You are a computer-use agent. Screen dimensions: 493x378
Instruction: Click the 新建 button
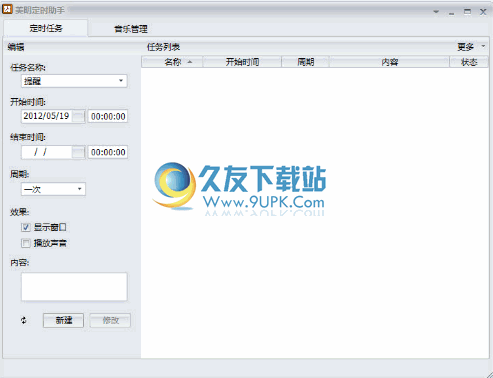click(x=63, y=320)
